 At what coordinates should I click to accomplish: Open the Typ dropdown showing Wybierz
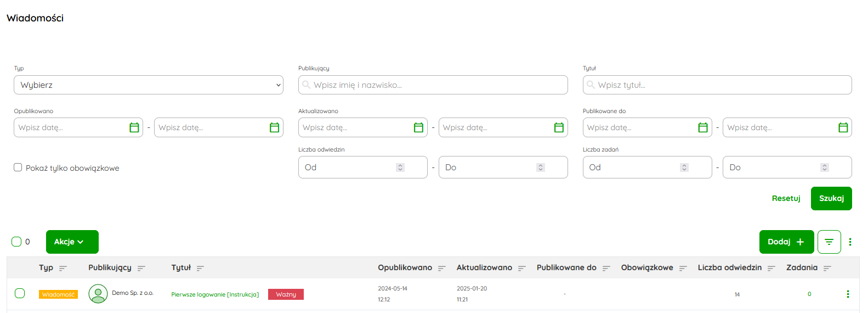click(x=148, y=85)
